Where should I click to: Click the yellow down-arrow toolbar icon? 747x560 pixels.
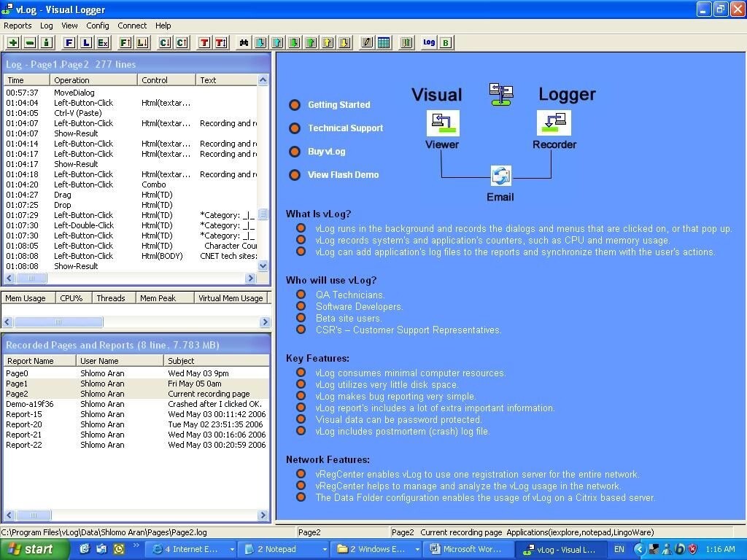[344, 43]
